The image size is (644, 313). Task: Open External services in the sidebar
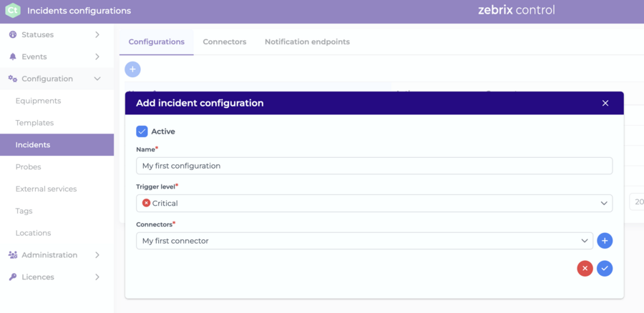pos(46,189)
